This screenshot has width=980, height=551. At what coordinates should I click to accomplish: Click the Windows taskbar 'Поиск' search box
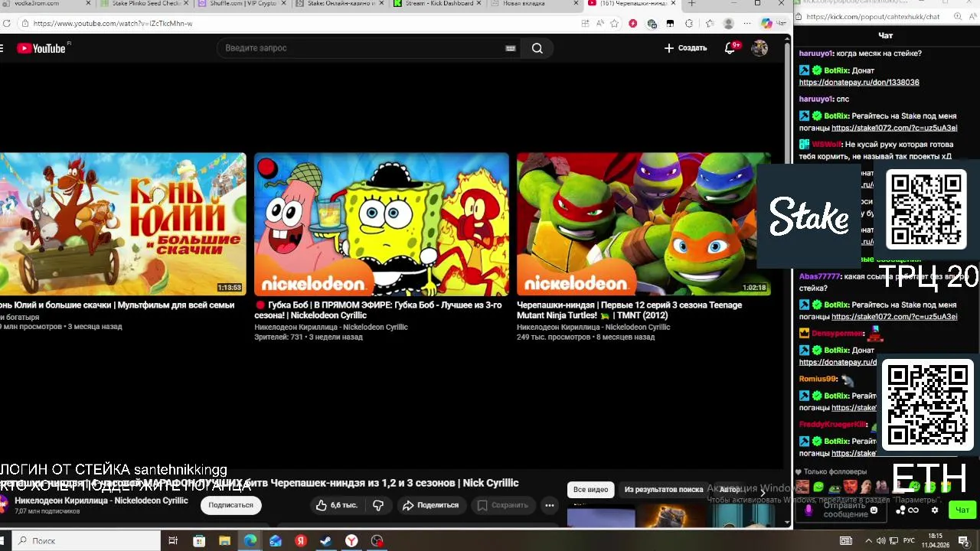87,541
